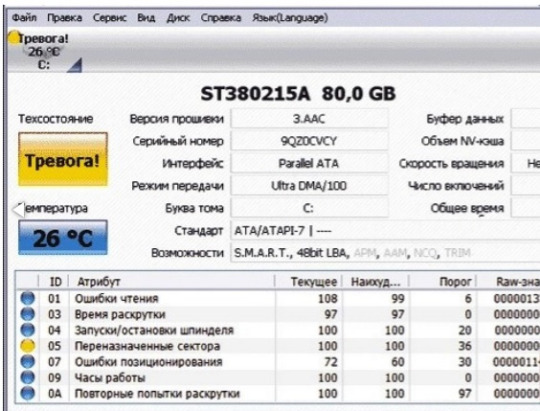540x411 pixels.
Task: Click the Техсостояние label
Action: (x=55, y=119)
